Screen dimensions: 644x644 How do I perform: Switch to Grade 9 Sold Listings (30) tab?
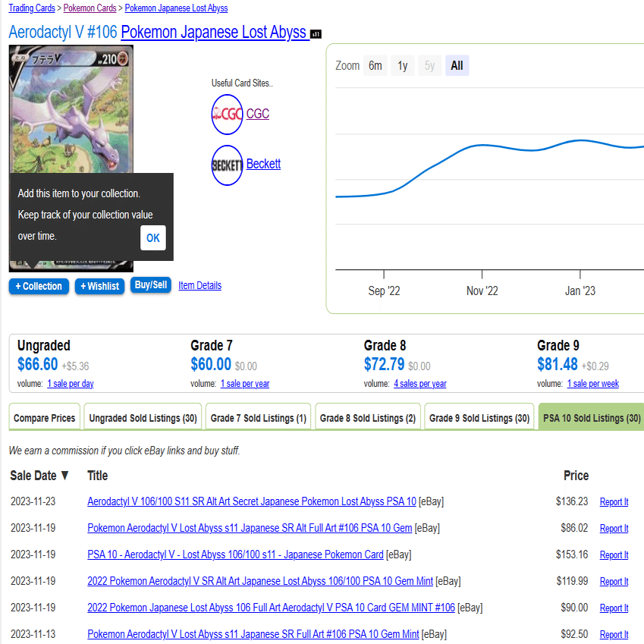479,418
